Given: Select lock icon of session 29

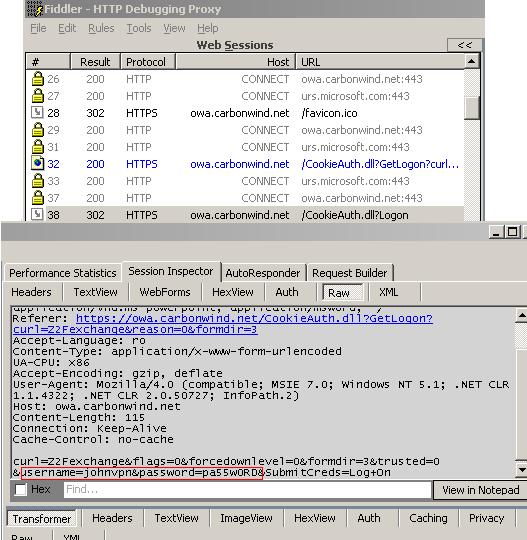Looking at the screenshot, I should (38, 130).
